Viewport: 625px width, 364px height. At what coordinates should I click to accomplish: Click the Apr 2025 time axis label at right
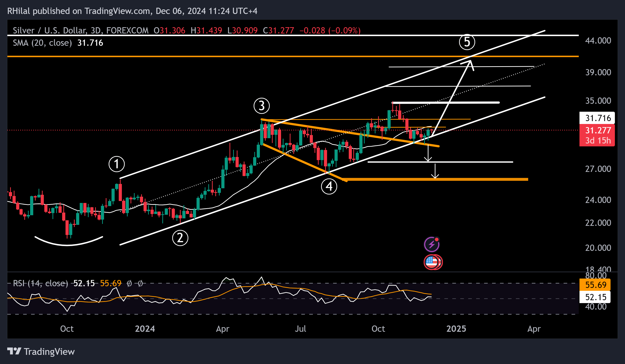click(x=534, y=329)
